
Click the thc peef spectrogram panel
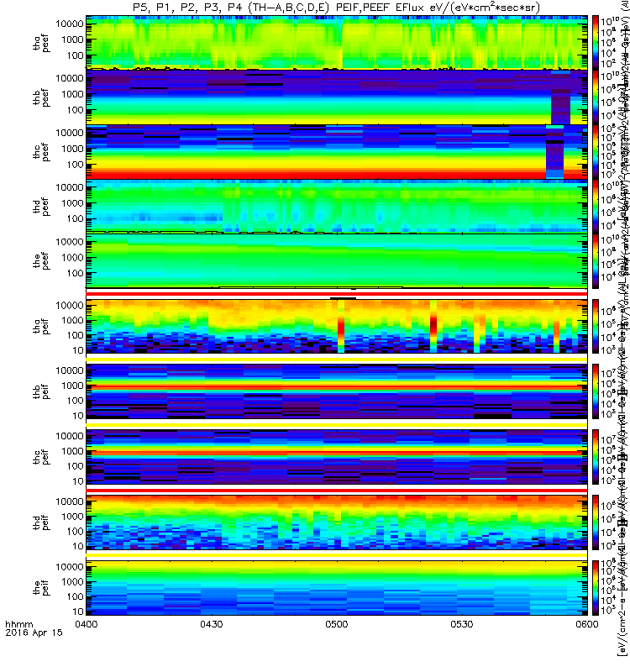(x=337, y=152)
